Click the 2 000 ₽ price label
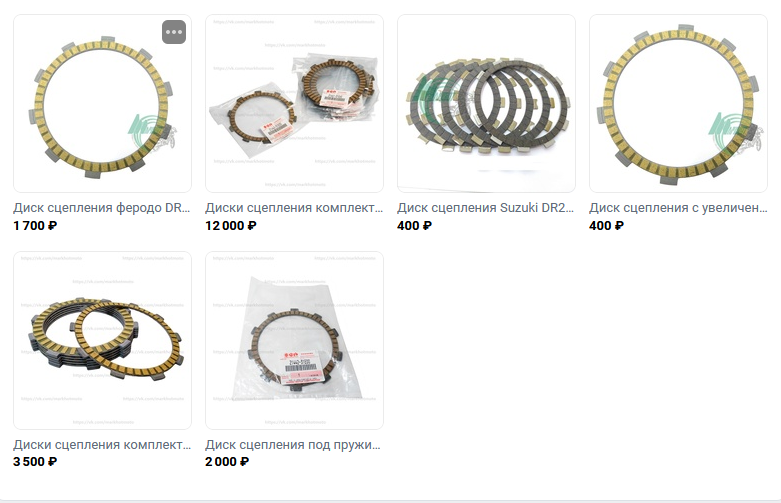Screen dimensions: 781x503 (227, 462)
